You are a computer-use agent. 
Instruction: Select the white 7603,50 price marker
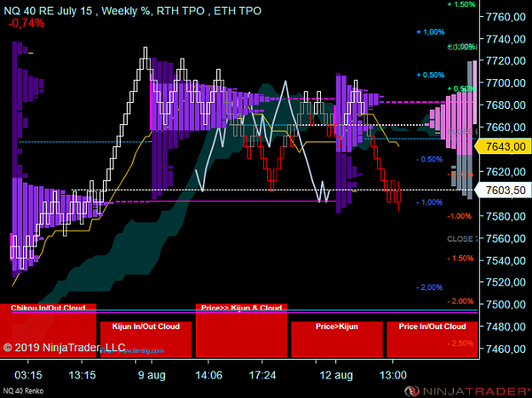(x=503, y=190)
